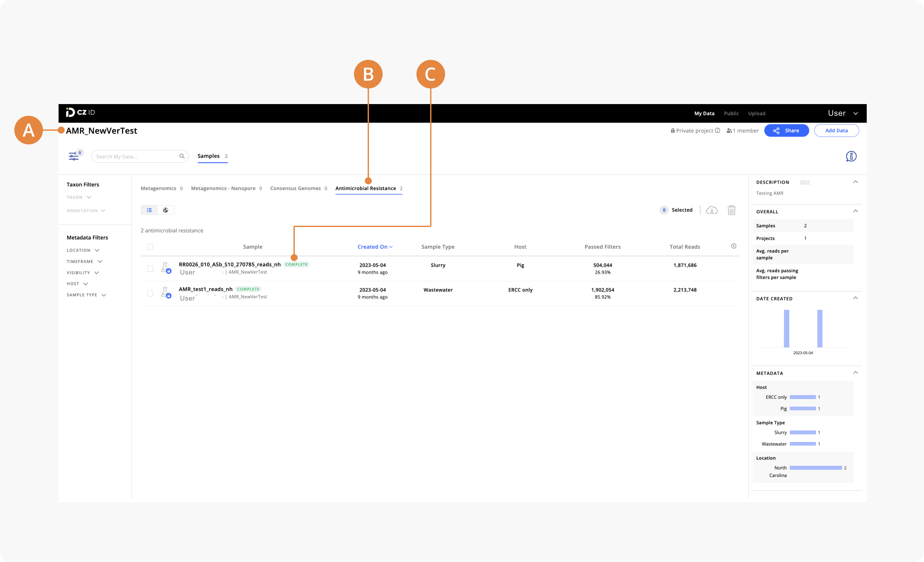Open the Timeframe filter dropdown

84,261
